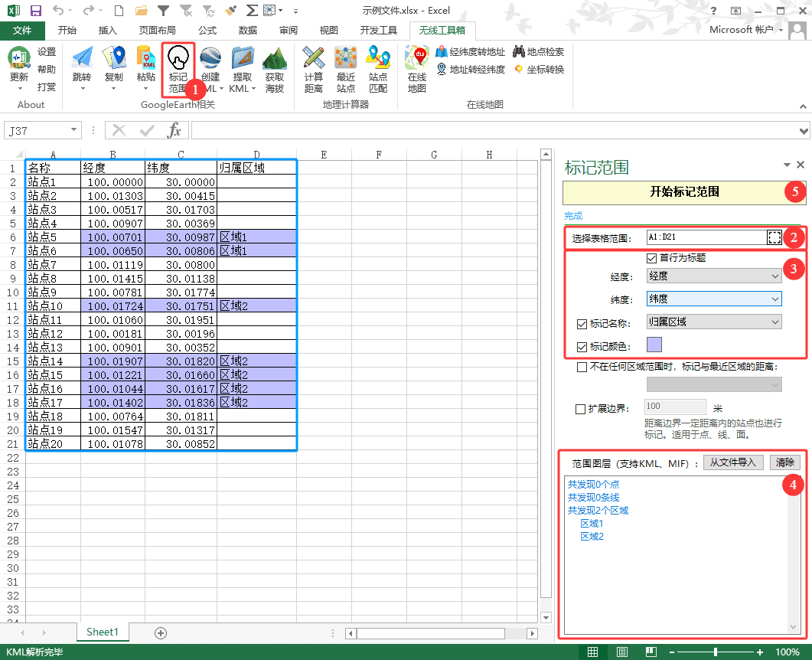
Task: Click the Save icon in quick access toolbar
Action: [x=36, y=11]
